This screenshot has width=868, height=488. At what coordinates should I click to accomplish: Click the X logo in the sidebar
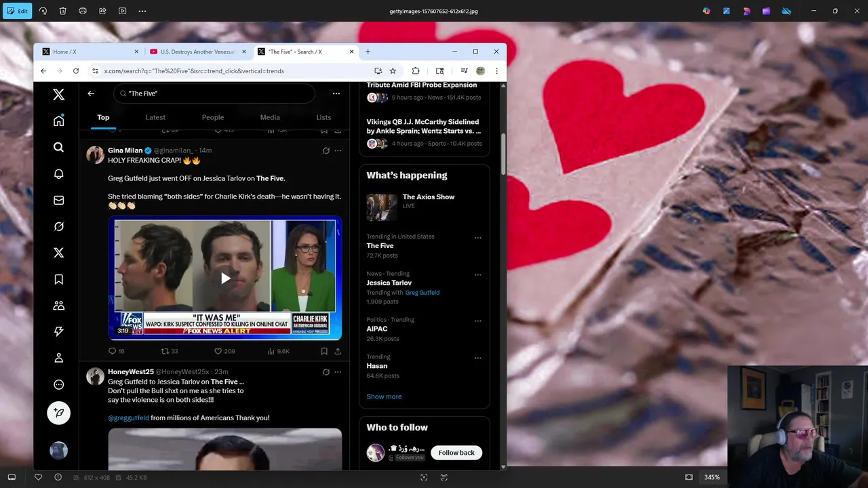[59, 94]
